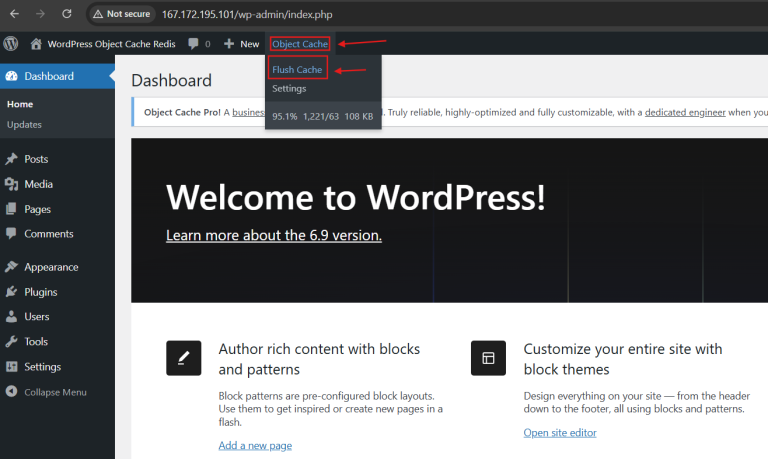The width and height of the screenshot is (768, 459).
Task: Click the Settings sliders icon in sidebar
Action: coord(11,366)
